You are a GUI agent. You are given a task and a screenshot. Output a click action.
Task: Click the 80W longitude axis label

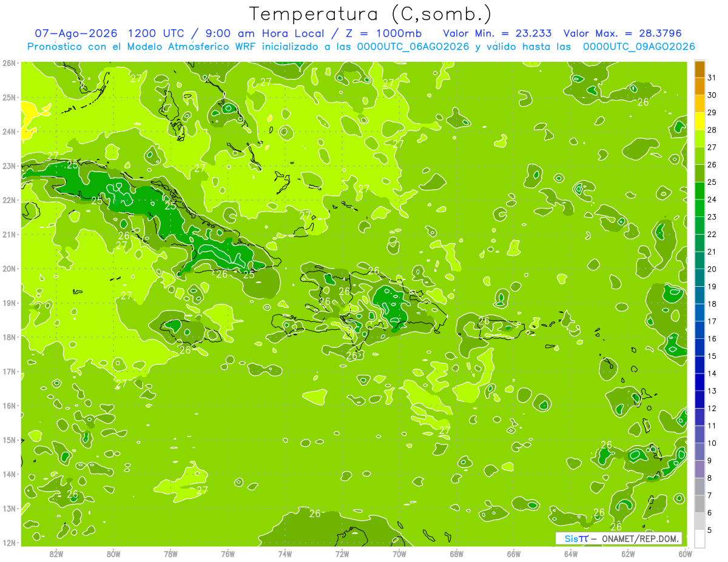click(113, 554)
